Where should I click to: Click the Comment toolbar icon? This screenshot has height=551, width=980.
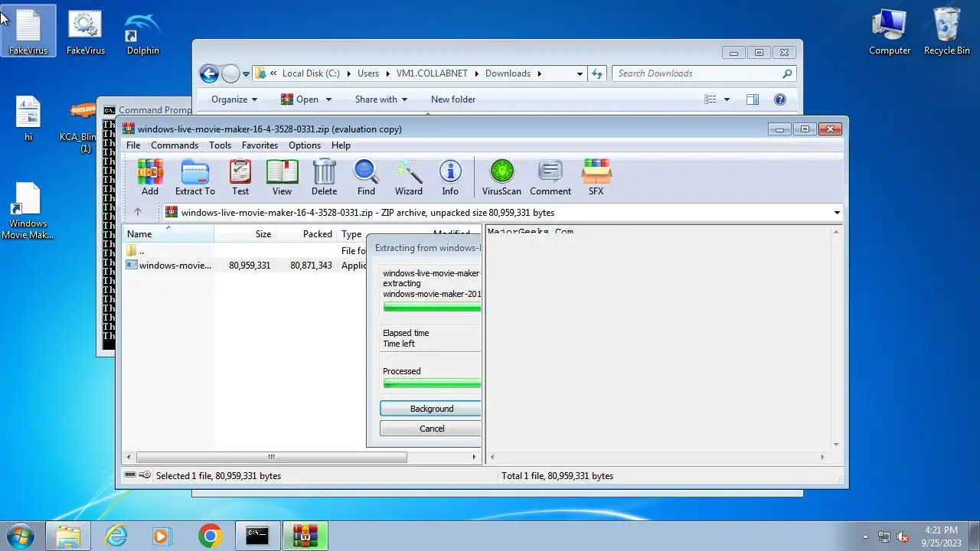[550, 178]
